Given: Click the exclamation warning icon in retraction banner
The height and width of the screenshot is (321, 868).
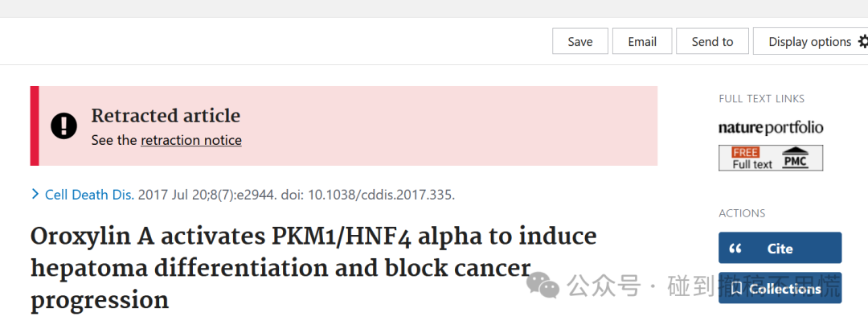Looking at the screenshot, I should pyautogui.click(x=64, y=126).
